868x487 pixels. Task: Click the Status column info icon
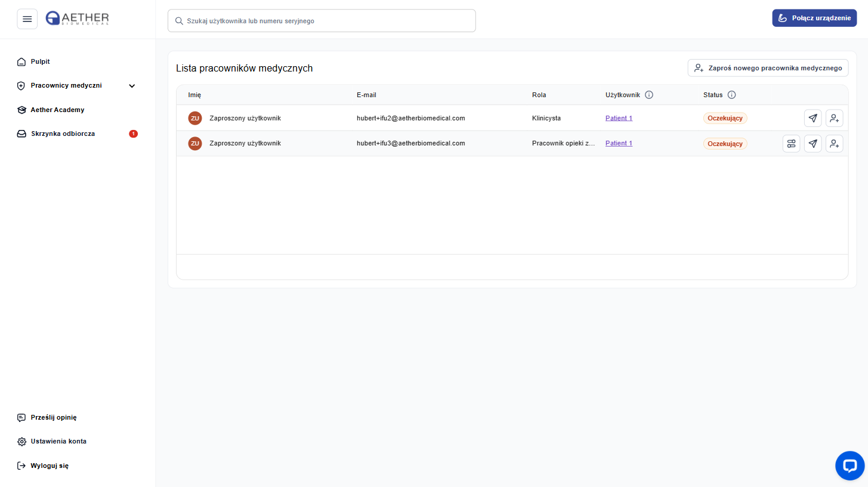[x=731, y=95]
